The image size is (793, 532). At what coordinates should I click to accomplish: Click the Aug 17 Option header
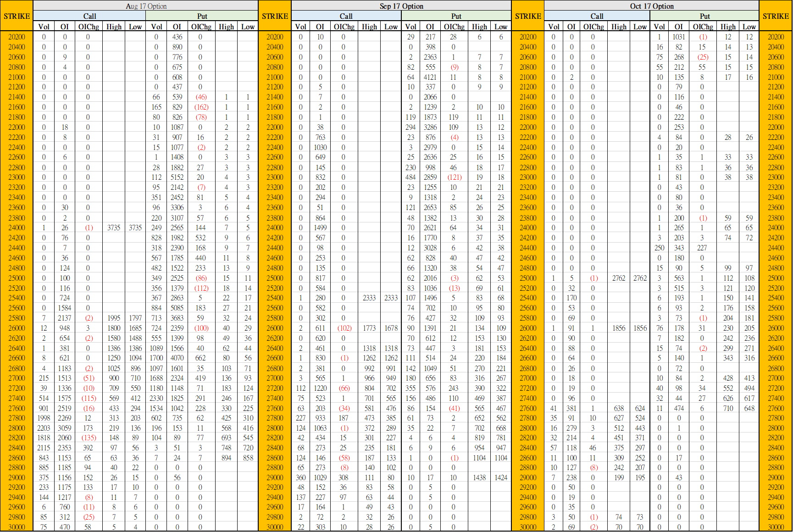146,6
